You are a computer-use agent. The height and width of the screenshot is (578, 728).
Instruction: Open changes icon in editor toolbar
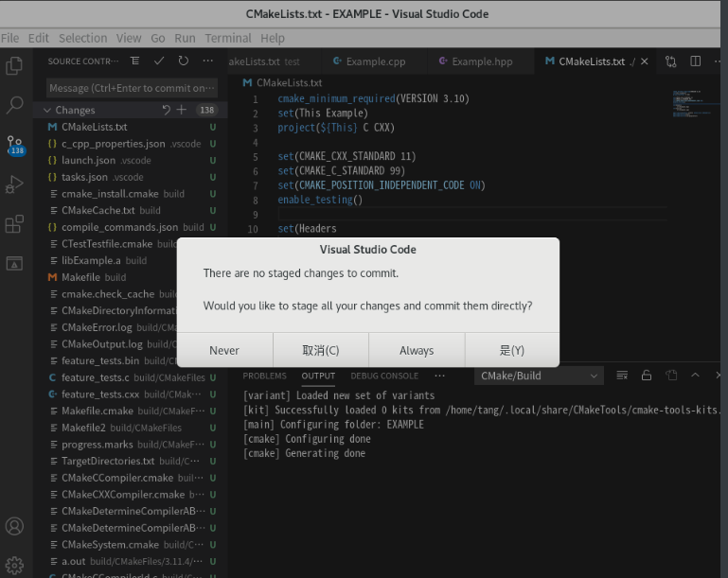671,61
